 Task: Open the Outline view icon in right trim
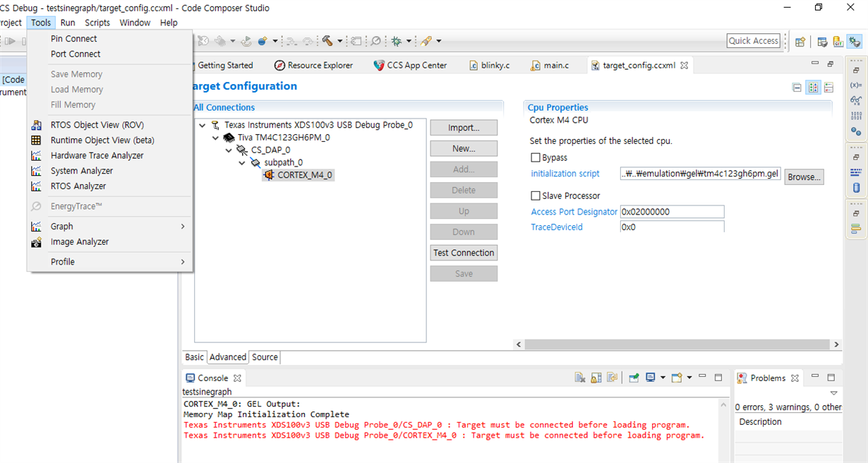point(856,229)
